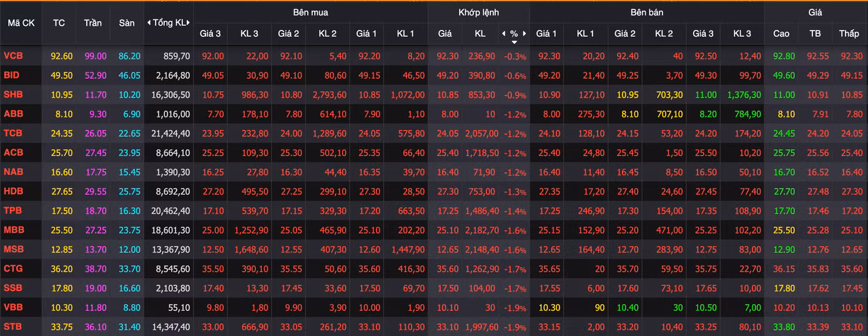
Task: Click the Tổng KL column header
Action: click(x=169, y=22)
